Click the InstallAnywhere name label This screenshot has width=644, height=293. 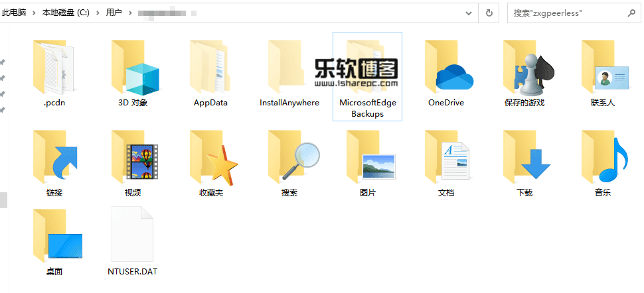tap(289, 103)
